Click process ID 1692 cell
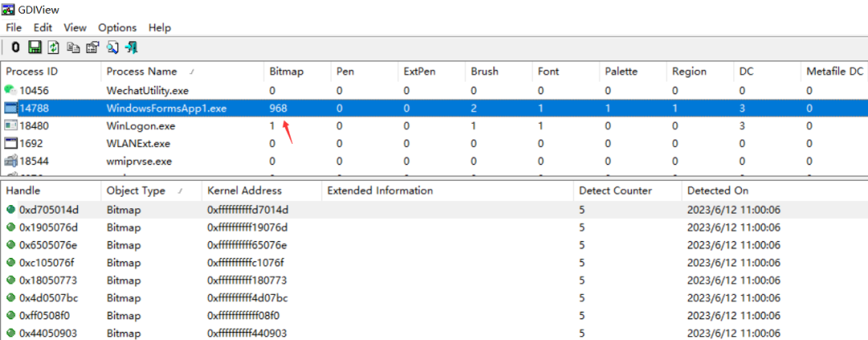Image resolution: width=868 pixels, height=340 pixels. [x=31, y=144]
